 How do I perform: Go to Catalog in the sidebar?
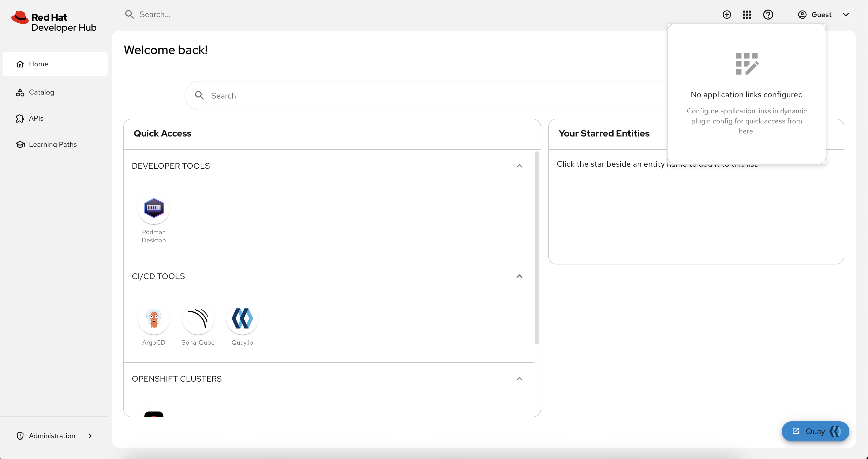click(x=41, y=92)
